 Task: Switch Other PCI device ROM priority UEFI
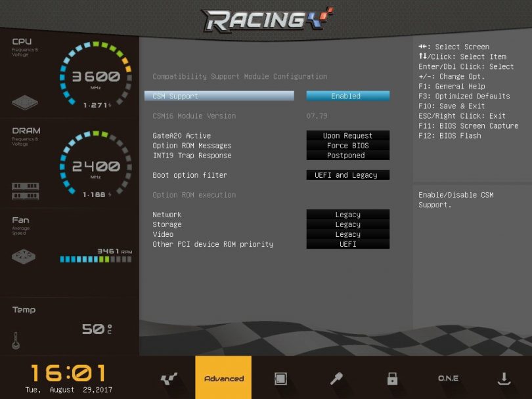click(x=347, y=244)
